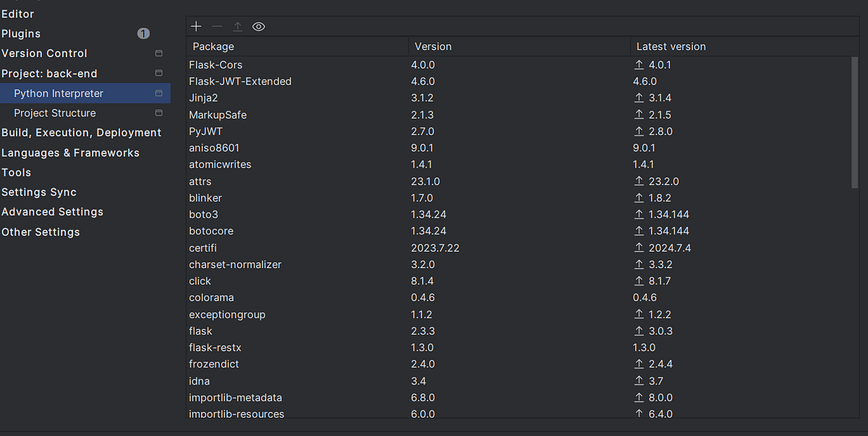This screenshot has width=868, height=436.
Task: Click the Plugins notification badge showing 1
Action: click(143, 33)
